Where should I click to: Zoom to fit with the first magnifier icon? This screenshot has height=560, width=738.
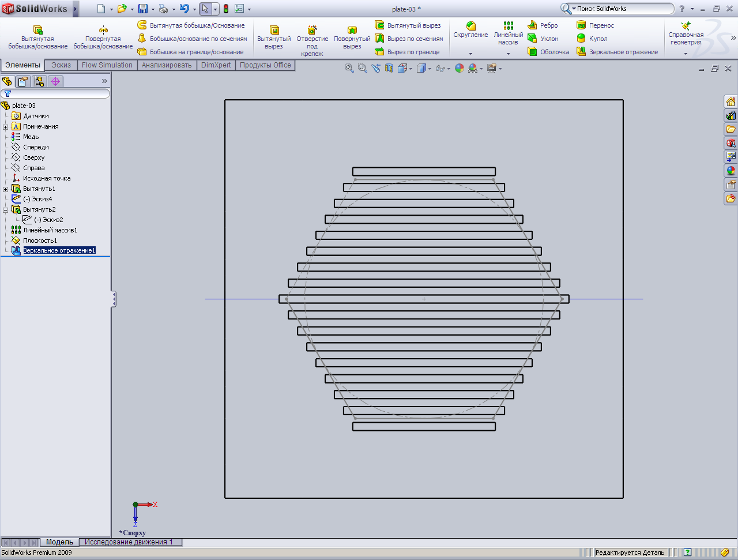coord(349,68)
